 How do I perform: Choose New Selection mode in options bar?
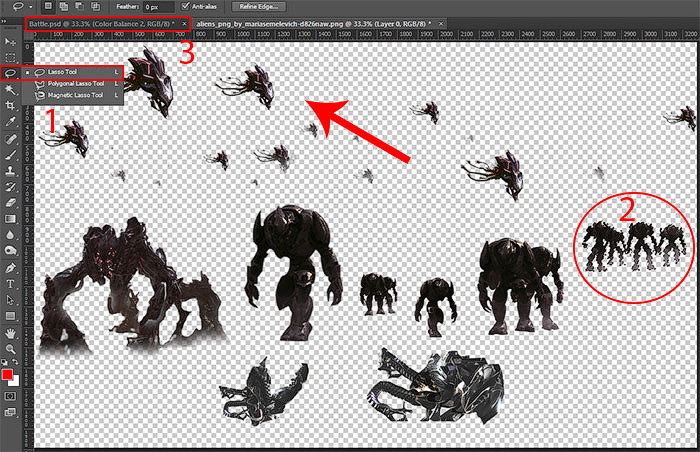tap(48, 6)
